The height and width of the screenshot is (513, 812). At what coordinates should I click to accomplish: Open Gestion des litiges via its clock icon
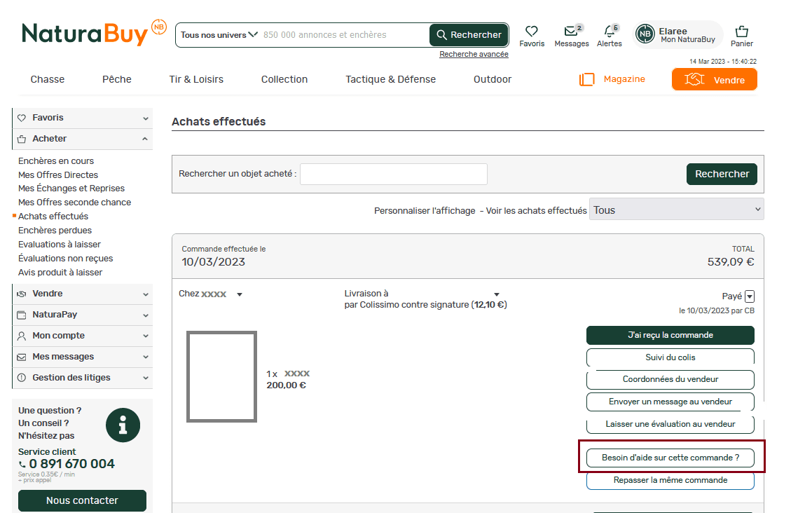(x=22, y=378)
